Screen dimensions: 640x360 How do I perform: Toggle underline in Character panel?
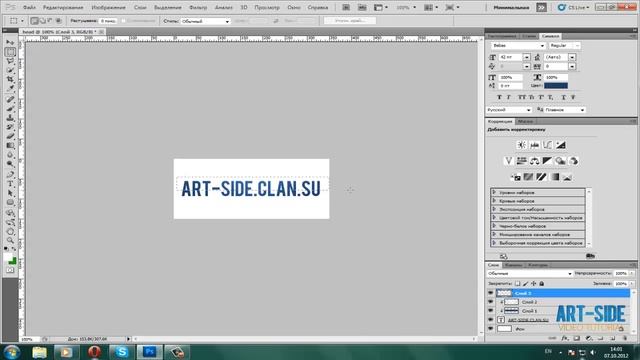click(564, 97)
